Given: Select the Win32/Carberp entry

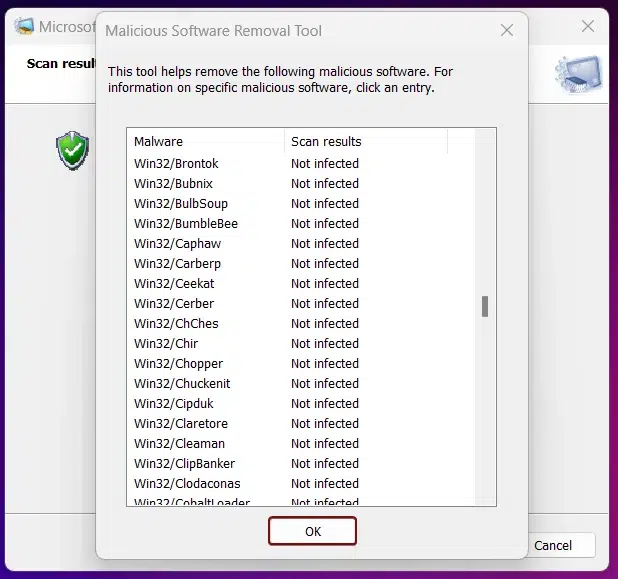Looking at the screenshot, I should [x=177, y=264].
